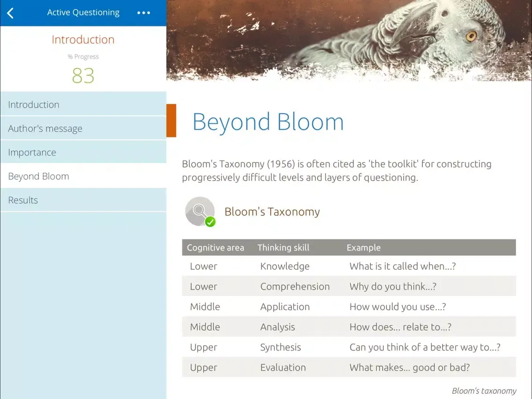Click the Cognitive area column header

coord(215,248)
